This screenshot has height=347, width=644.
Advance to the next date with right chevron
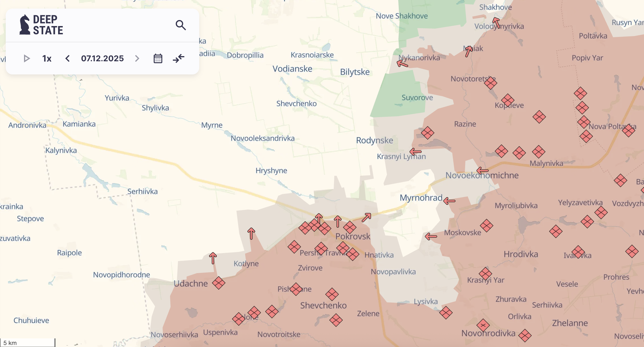(x=137, y=58)
